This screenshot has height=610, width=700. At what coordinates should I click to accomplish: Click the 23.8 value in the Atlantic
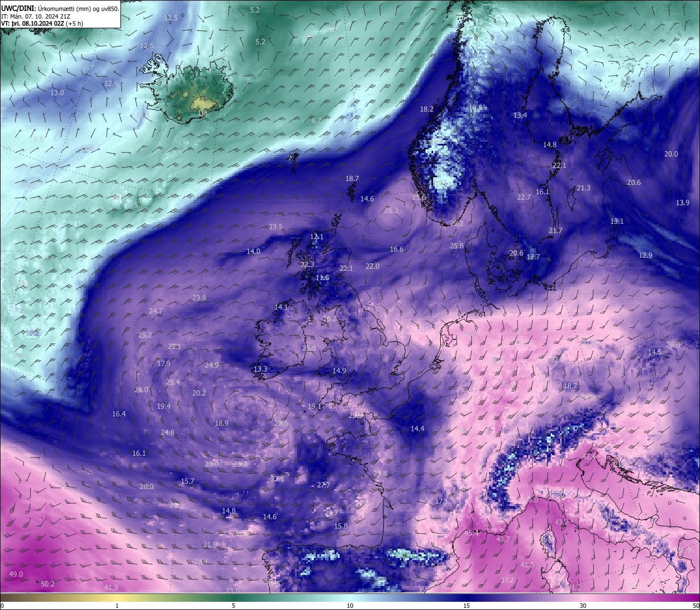coord(199,298)
